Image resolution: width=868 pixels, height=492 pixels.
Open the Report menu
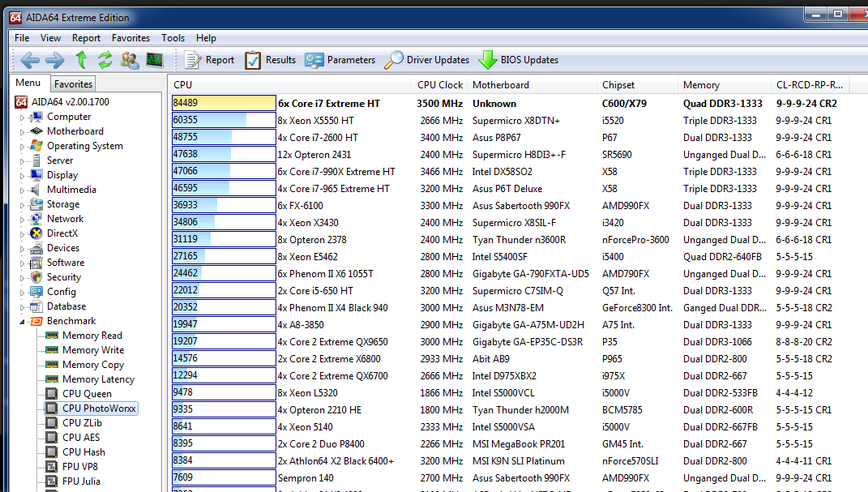(87, 37)
